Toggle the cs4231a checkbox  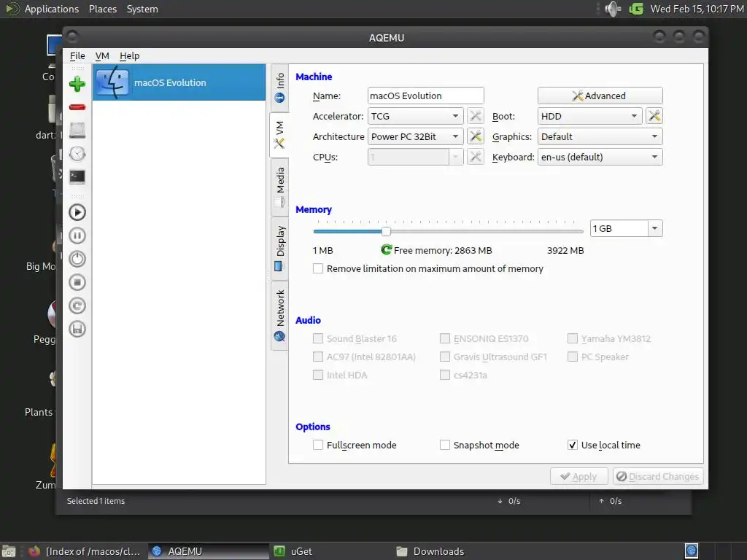[x=444, y=375]
